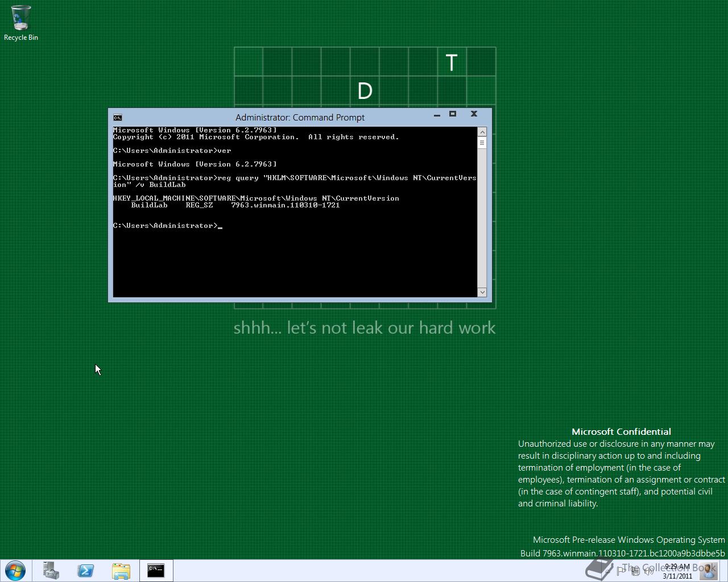
Task: Open the network tray icon
Action: [635, 570]
